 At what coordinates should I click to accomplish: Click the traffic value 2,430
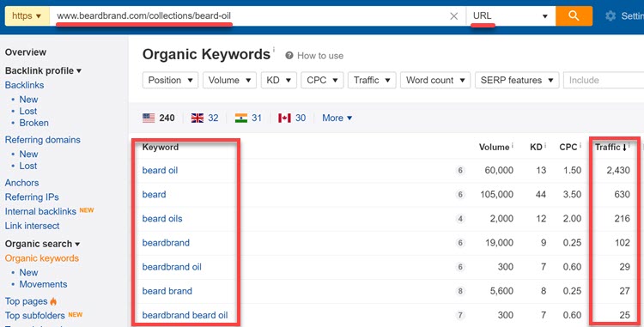(x=618, y=170)
